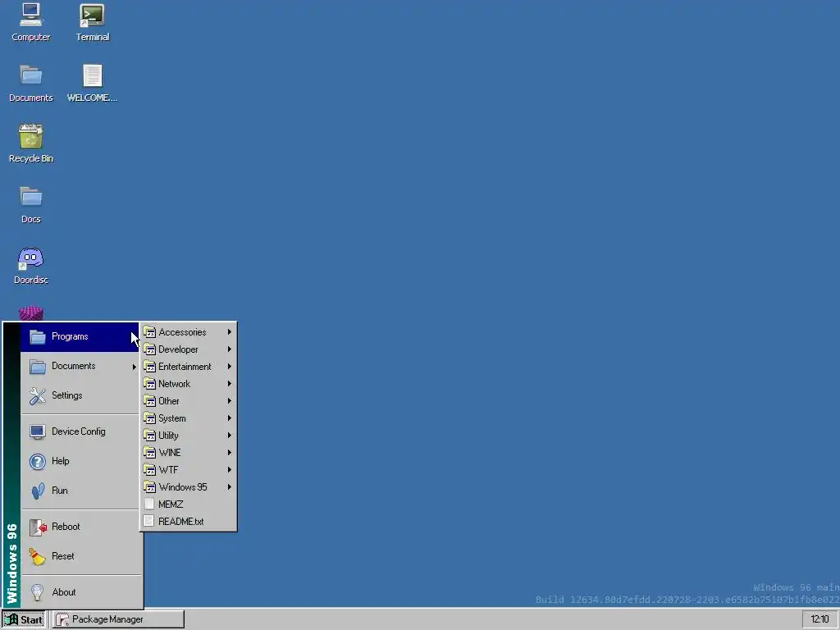Click the MEMZ blank file icon
840x630 pixels.
click(149, 504)
